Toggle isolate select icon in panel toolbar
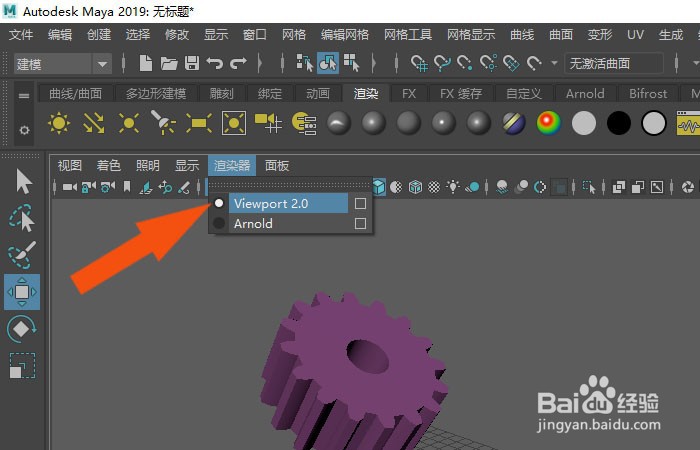Viewport: 700px width, 450px height. pyautogui.click(x=589, y=187)
